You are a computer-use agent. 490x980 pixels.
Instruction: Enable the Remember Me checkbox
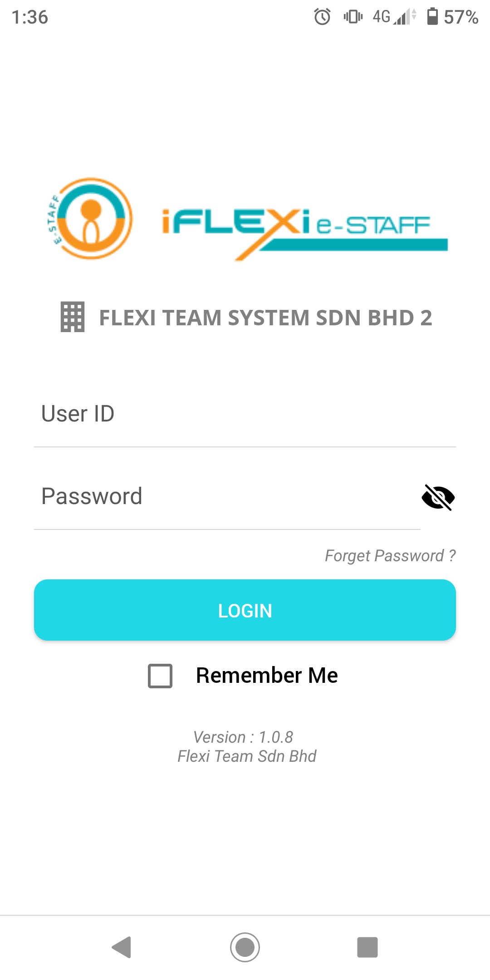(160, 676)
